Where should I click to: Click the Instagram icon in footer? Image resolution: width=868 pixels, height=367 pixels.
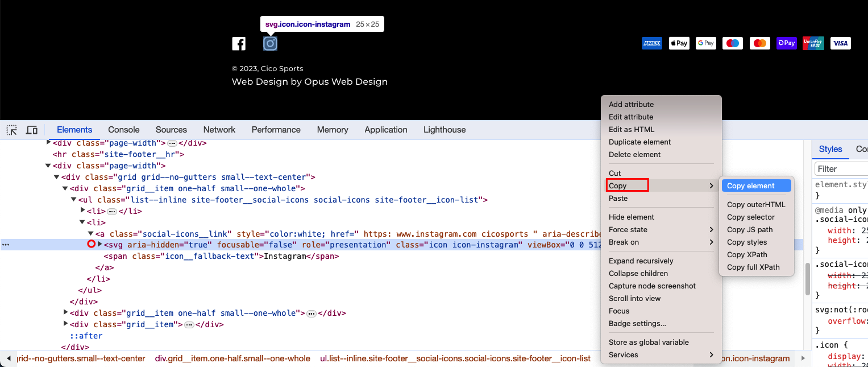(270, 44)
